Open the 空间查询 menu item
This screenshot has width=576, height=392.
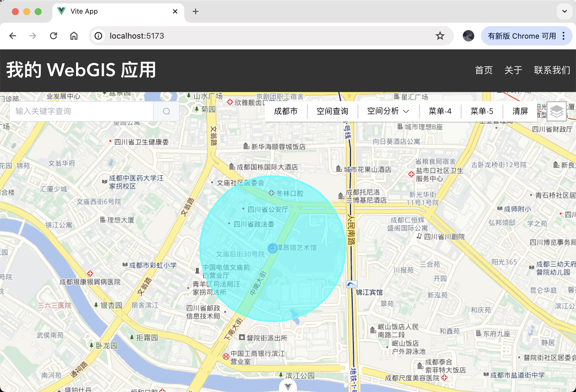[x=332, y=111]
